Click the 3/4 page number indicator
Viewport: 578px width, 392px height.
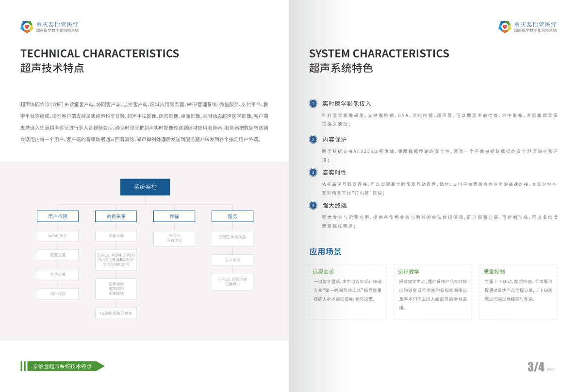(x=536, y=367)
